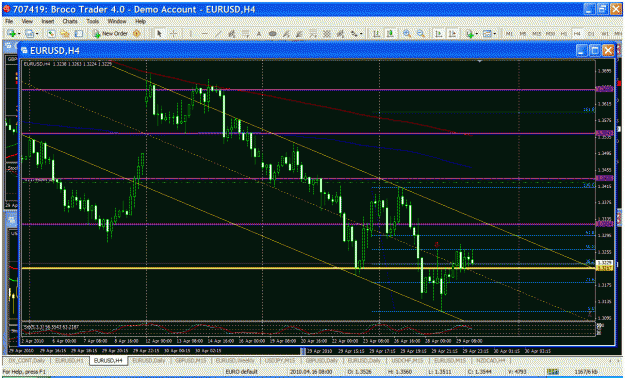Select the M5 timeframe

tap(523, 34)
